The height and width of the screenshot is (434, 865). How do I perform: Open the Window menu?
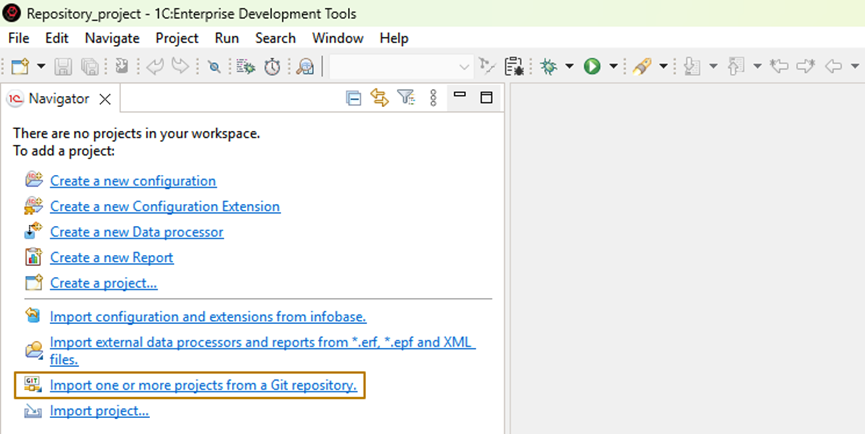tap(337, 38)
